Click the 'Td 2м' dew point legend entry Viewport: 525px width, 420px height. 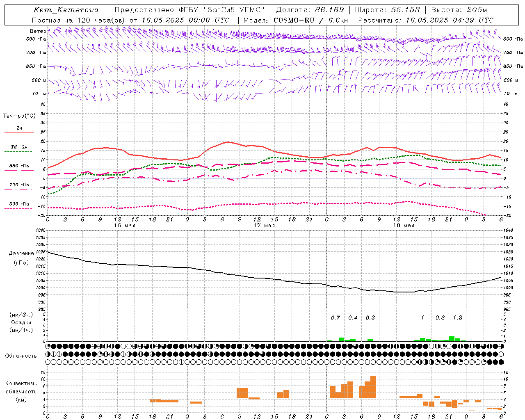tap(19, 147)
